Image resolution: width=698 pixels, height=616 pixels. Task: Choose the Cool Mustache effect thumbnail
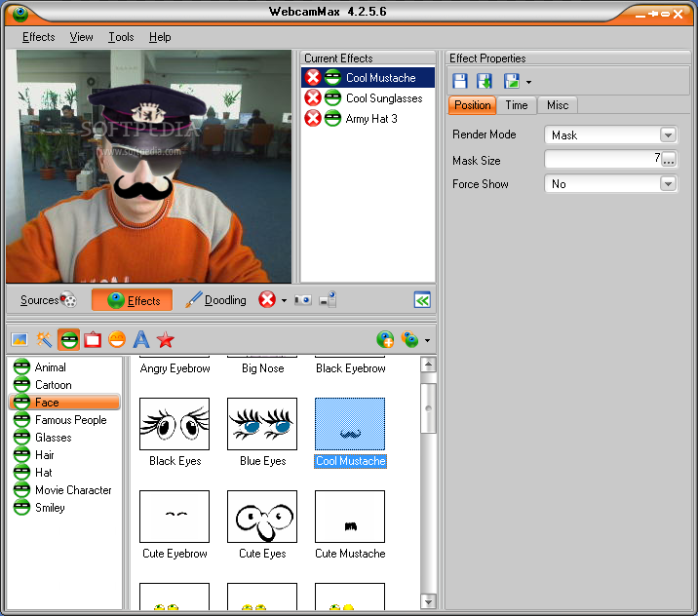pos(350,424)
